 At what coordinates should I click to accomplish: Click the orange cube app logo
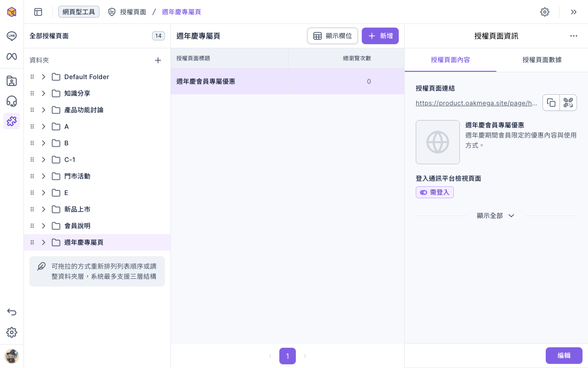pyautogui.click(x=11, y=12)
